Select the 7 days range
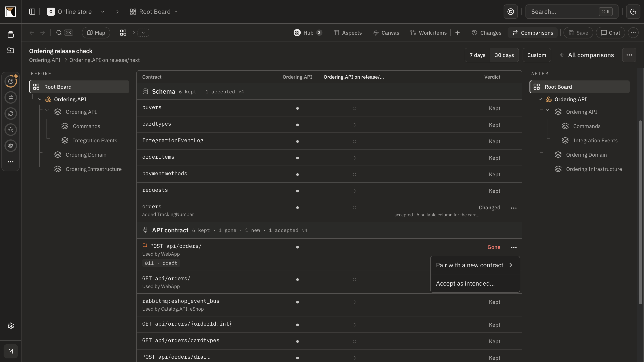The image size is (644, 362). [477, 55]
